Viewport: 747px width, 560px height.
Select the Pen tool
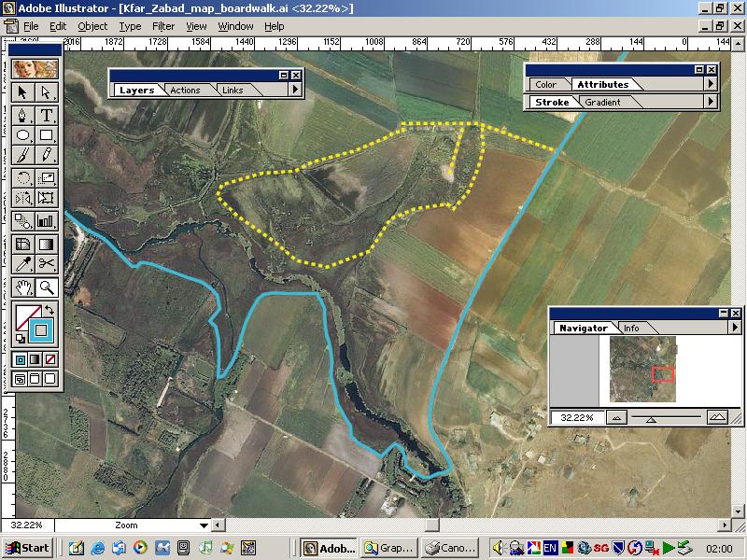[23, 116]
